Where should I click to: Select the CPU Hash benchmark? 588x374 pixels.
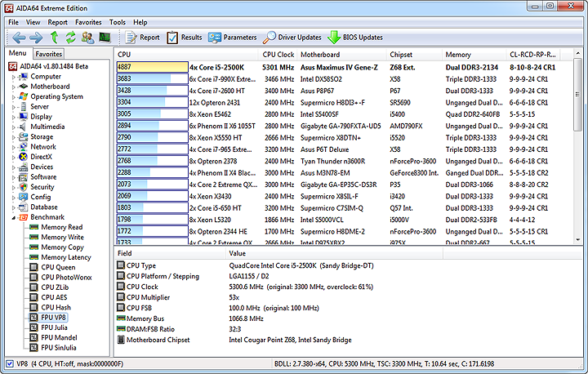(56, 307)
